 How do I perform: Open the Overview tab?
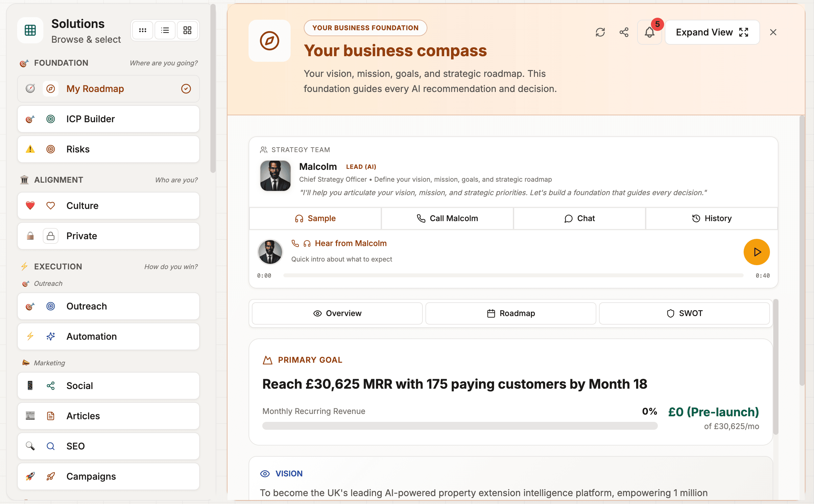coord(337,313)
